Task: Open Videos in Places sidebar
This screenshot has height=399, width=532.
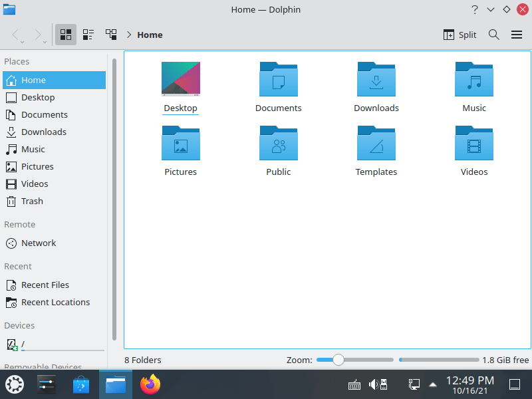Action: 55,184
